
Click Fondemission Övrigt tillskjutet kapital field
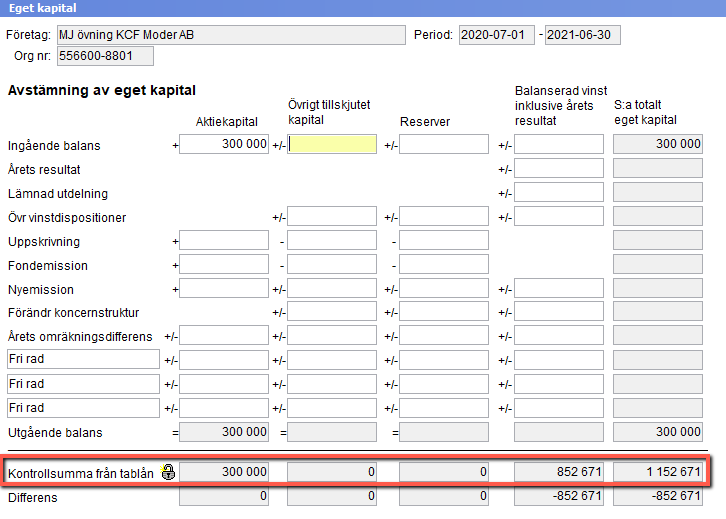pyautogui.click(x=332, y=264)
